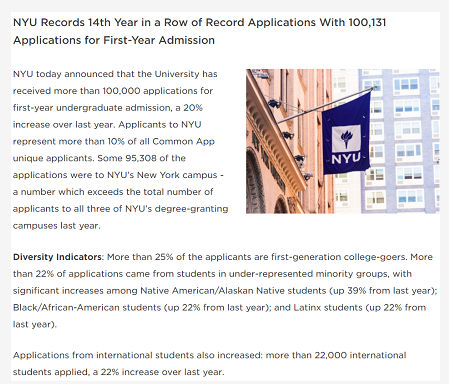Click 'Native American/Alaskan Native students' text
This screenshot has height=384, width=449.
[x=233, y=291]
